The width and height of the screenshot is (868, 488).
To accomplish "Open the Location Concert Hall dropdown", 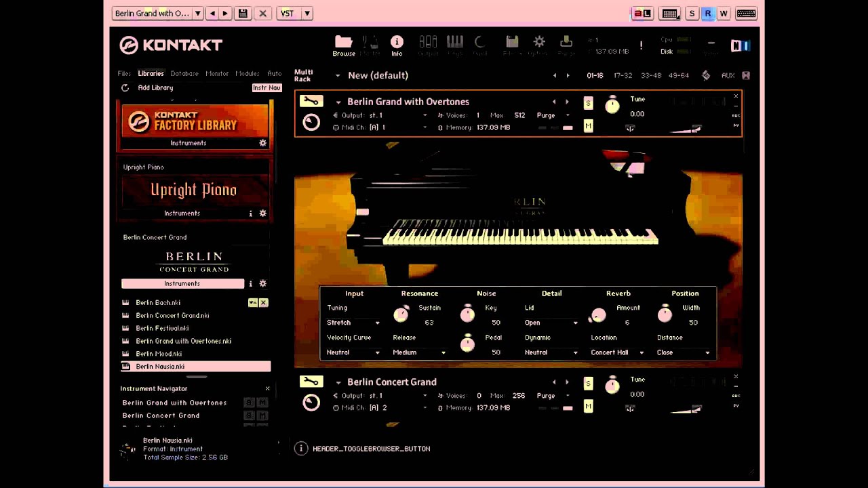I will (x=617, y=352).
